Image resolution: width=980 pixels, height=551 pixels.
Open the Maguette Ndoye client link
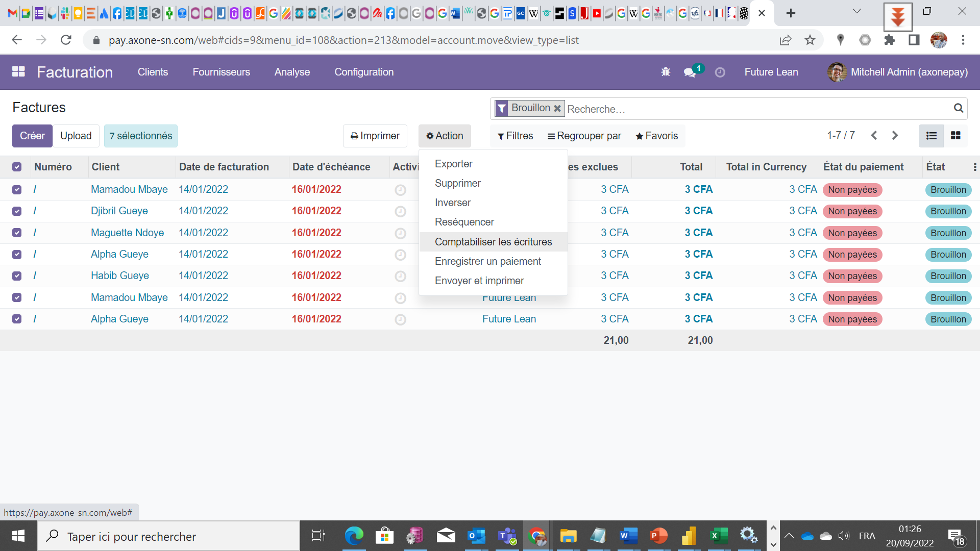tap(127, 233)
